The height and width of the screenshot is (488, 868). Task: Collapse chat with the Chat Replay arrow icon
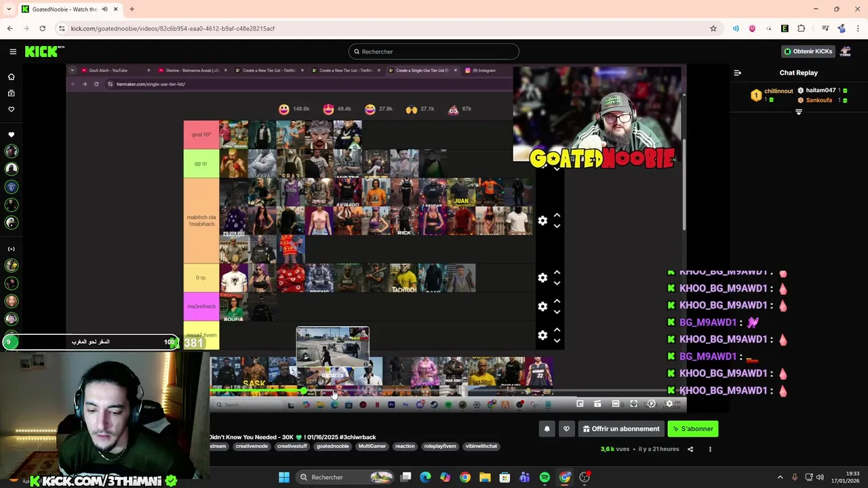[x=738, y=73]
